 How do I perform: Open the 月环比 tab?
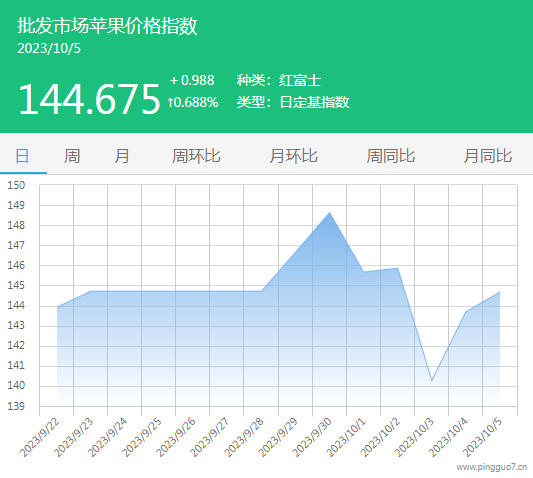tap(293, 156)
